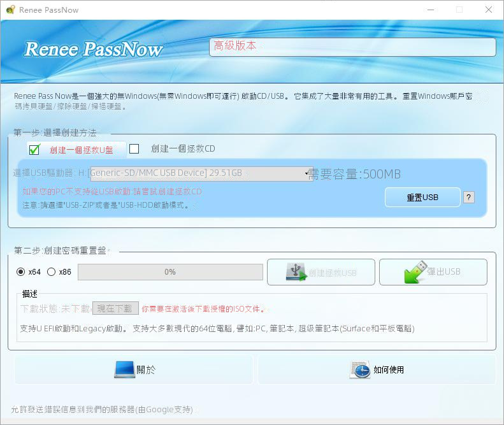Click the red 如果您的PC不支持從USB啟動 warning text
504x425 pixels.
click(x=112, y=192)
